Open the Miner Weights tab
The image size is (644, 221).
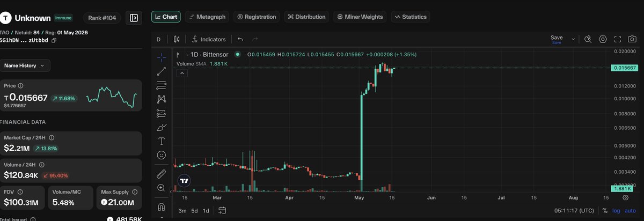click(360, 17)
